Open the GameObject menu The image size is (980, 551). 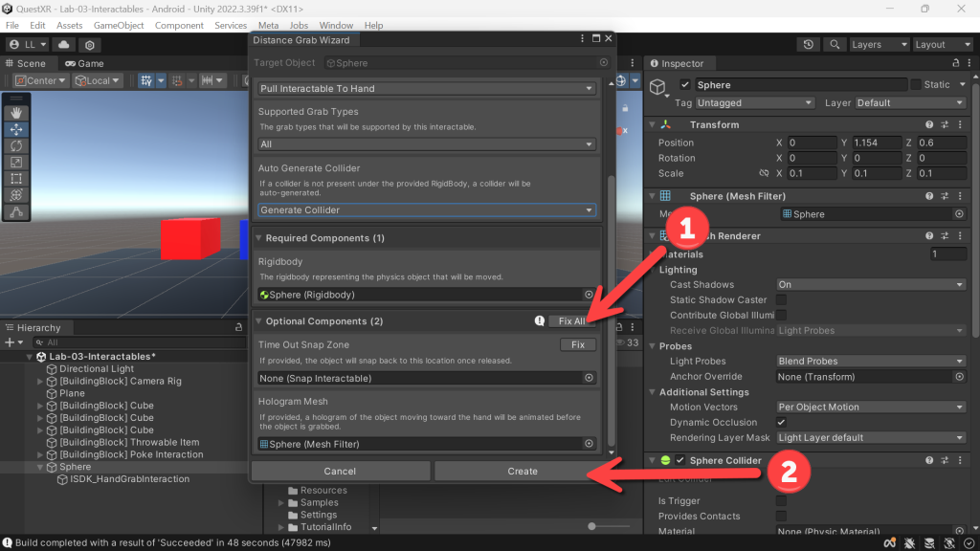(x=119, y=25)
